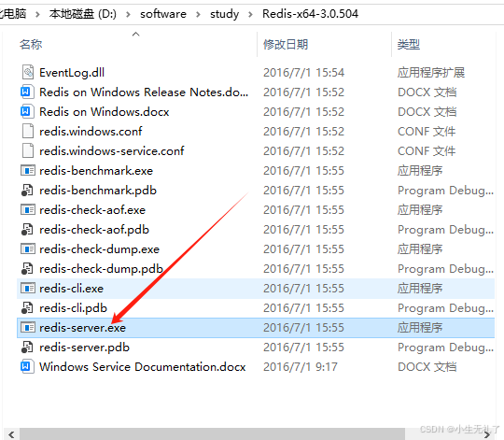Sort files by the 类型 column header

pyautogui.click(x=409, y=45)
